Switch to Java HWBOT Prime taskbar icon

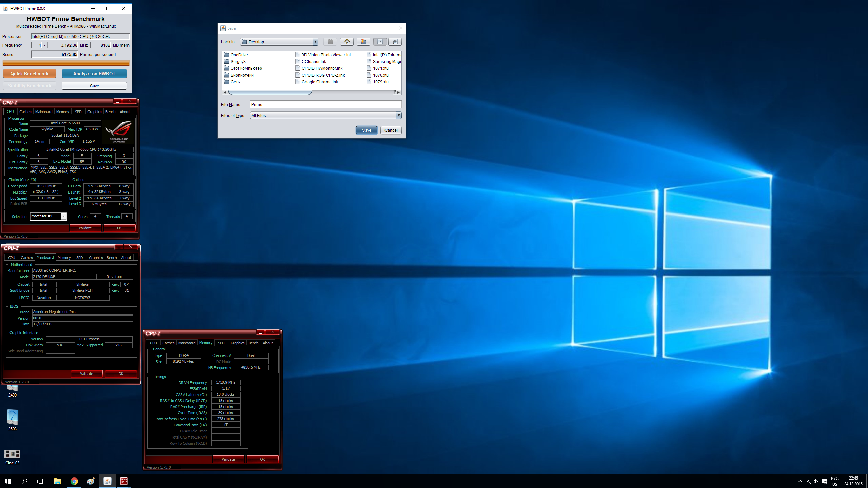(x=107, y=481)
